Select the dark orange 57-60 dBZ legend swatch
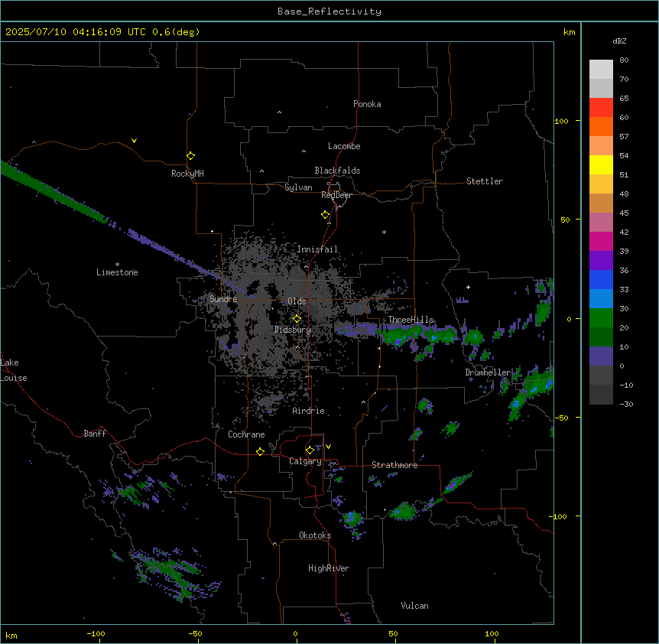This screenshot has height=644, width=659. click(x=601, y=126)
